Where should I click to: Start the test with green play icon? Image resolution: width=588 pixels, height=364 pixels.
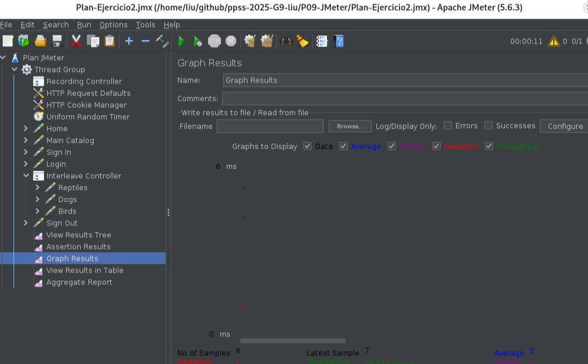[x=181, y=41]
